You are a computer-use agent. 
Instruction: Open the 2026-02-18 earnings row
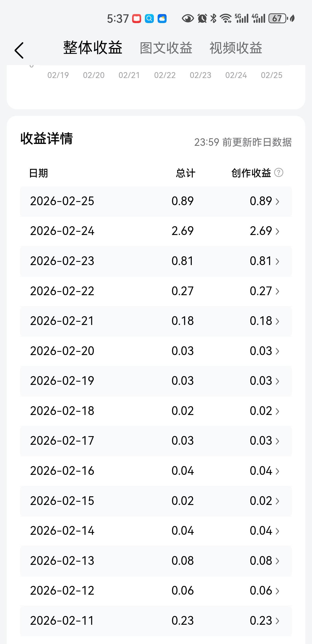pos(156,411)
